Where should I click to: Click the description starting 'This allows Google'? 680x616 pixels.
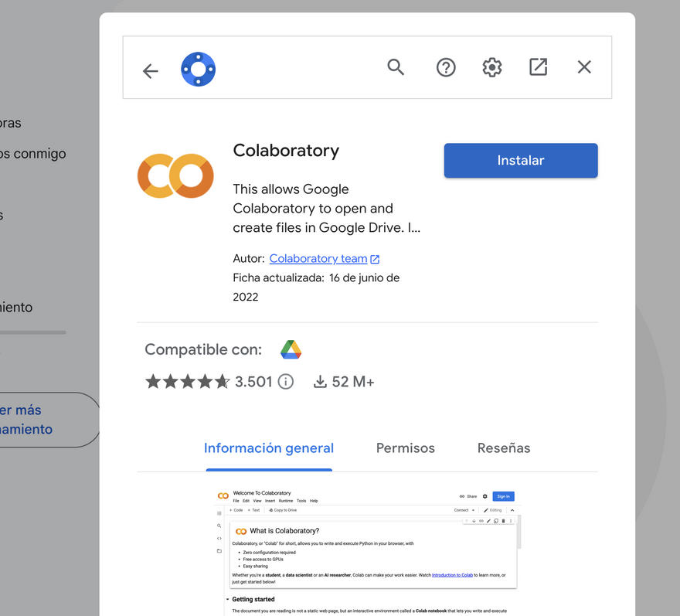pos(327,208)
